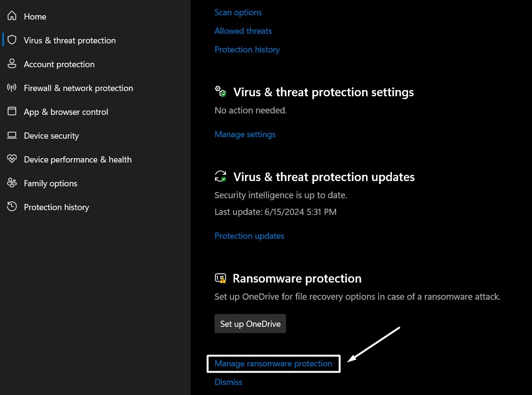
Task: Click the Family options icon
Action: 12,183
